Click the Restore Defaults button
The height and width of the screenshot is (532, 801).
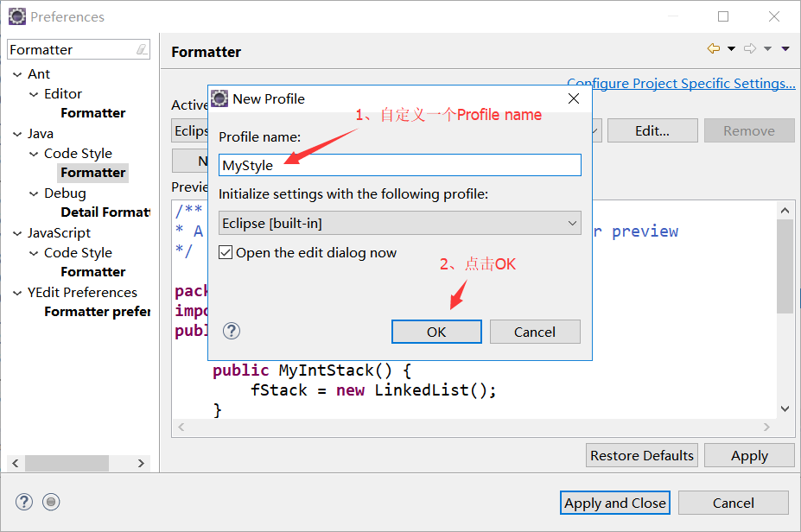tap(642, 455)
